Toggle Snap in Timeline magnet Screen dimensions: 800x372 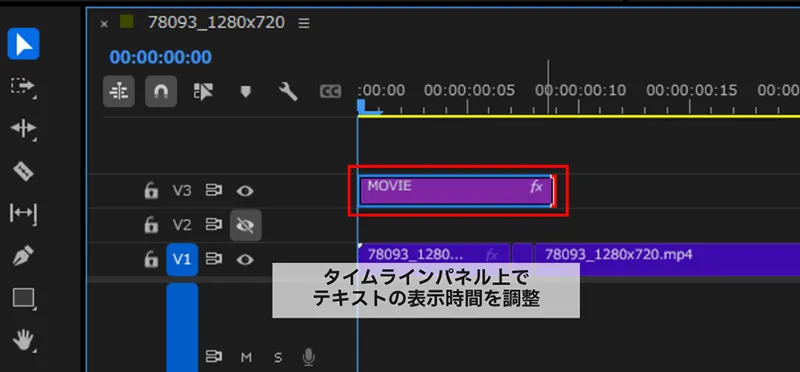pyautogui.click(x=161, y=92)
